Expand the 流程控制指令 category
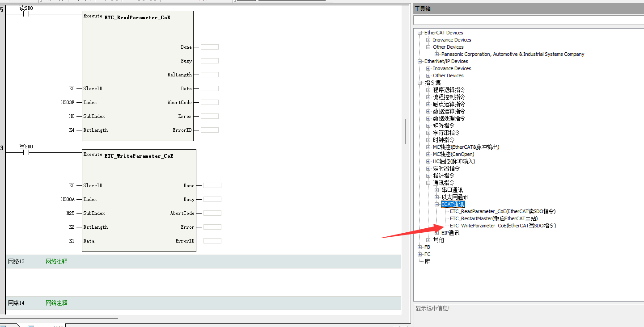The image size is (644, 327). (428, 97)
